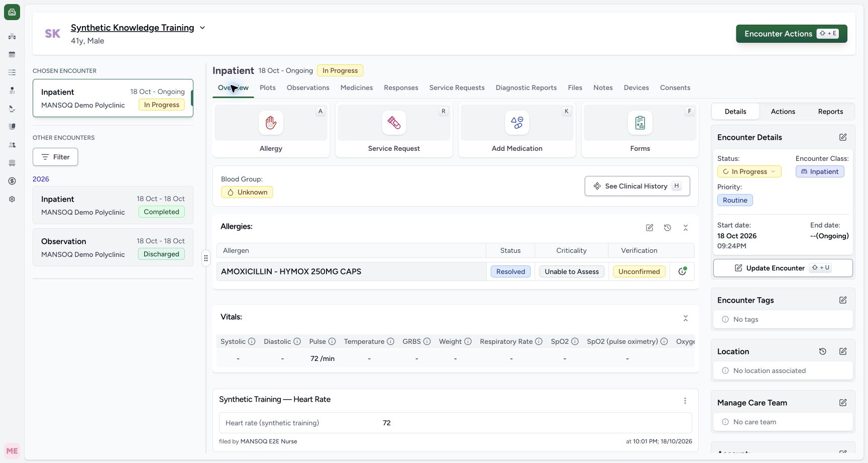View allergies history clock icon
This screenshot has height=463, width=868.
click(x=668, y=228)
